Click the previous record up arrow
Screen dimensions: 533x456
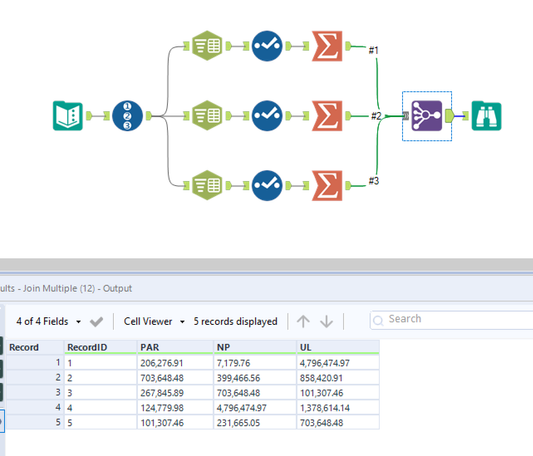pos(303,321)
